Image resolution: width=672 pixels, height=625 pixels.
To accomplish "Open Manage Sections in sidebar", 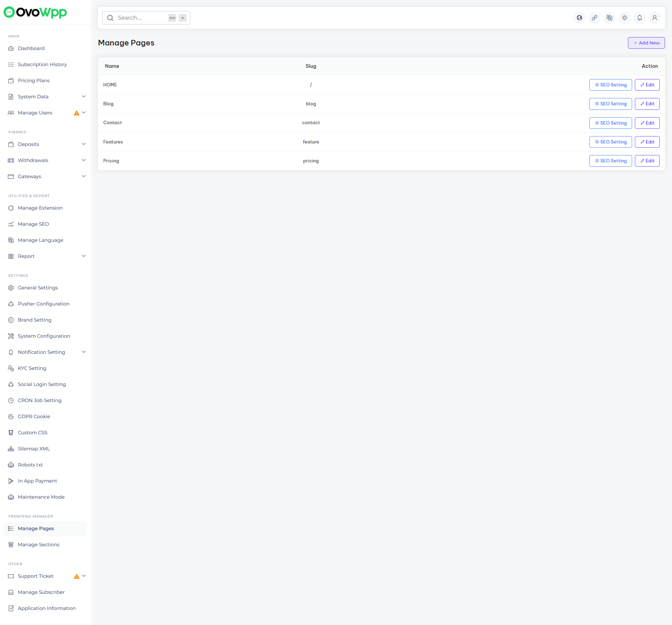I will pyautogui.click(x=38, y=545).
